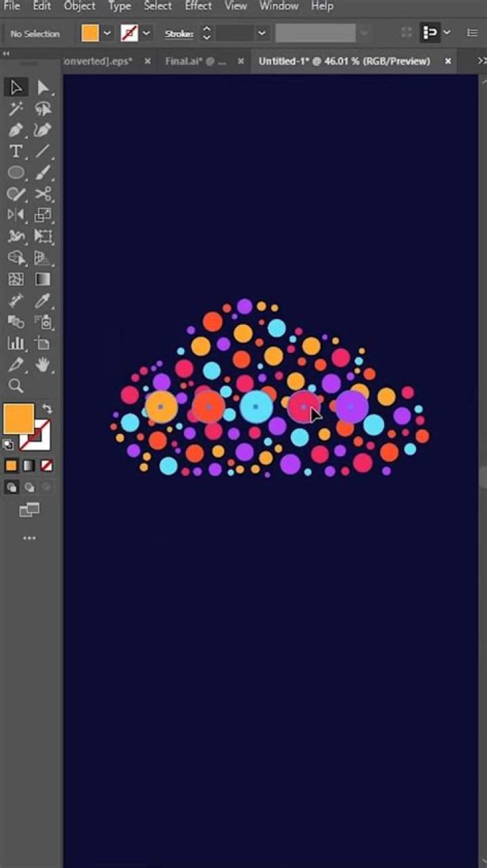Activate the Line Segment tool
Screen dimensions: 487x868
43,151
